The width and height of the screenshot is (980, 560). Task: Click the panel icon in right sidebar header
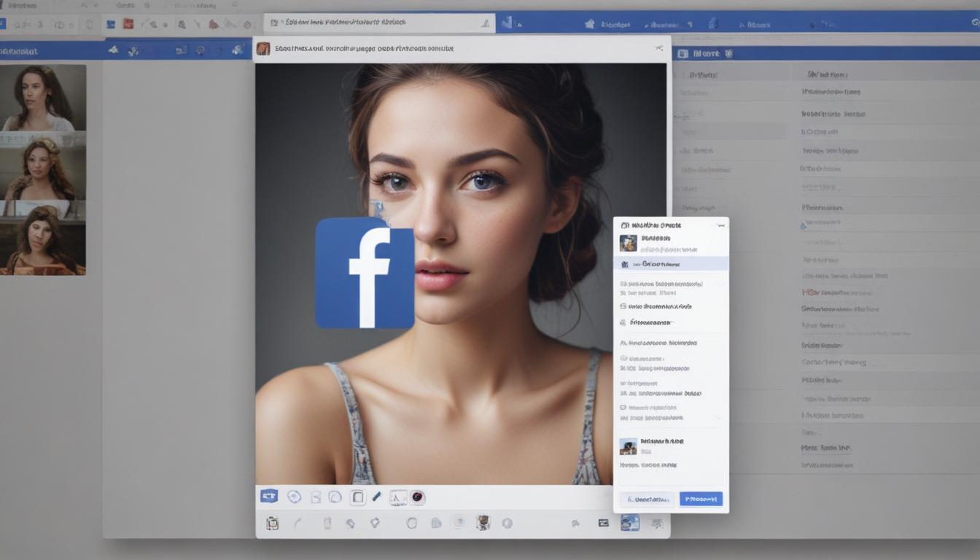point(683,53)
